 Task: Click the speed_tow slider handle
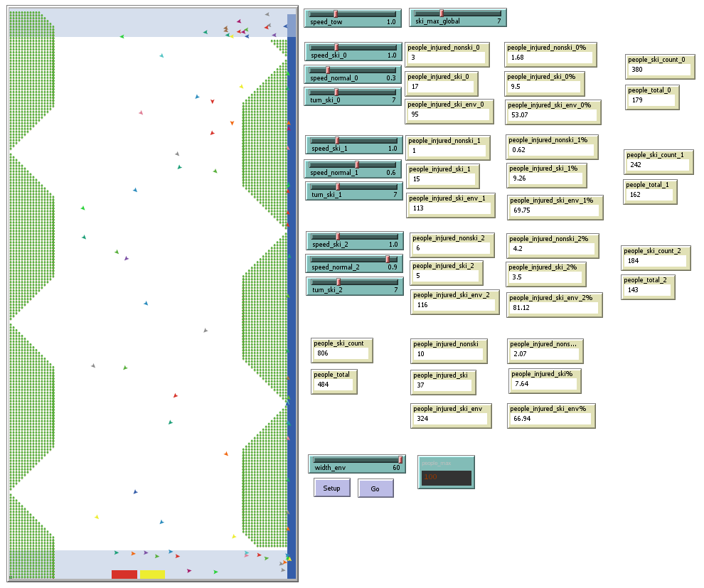point(336,14)
